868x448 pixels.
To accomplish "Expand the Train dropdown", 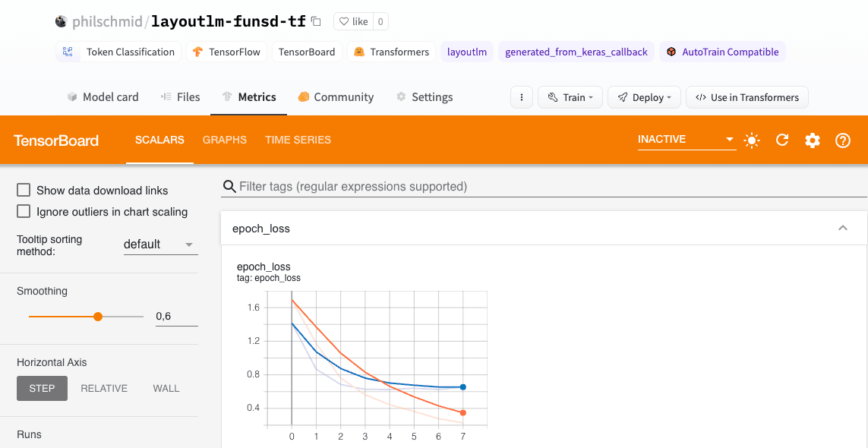I will tap(570, 97).
